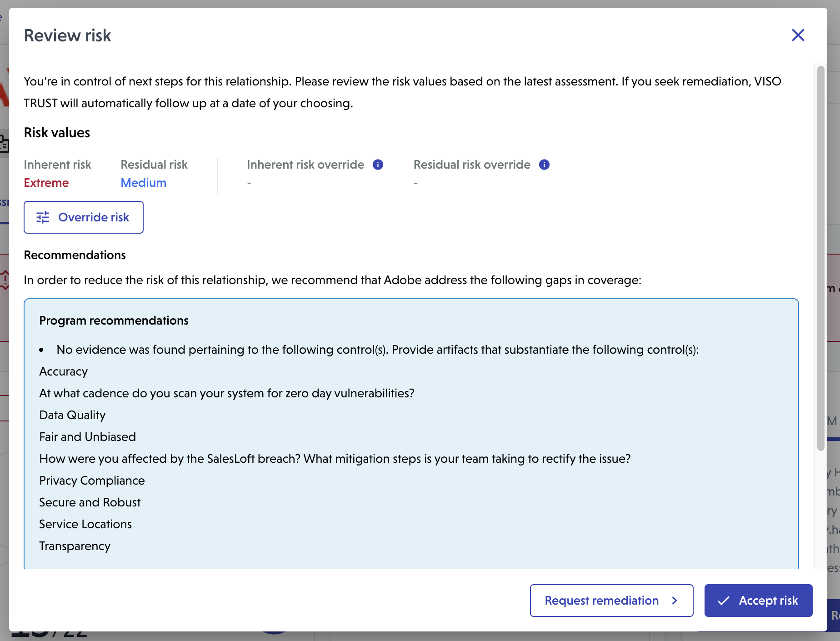The width and height of the screenshot is (840, 641).
Task: Click the Accuracy control item
Action: point(64,371)
